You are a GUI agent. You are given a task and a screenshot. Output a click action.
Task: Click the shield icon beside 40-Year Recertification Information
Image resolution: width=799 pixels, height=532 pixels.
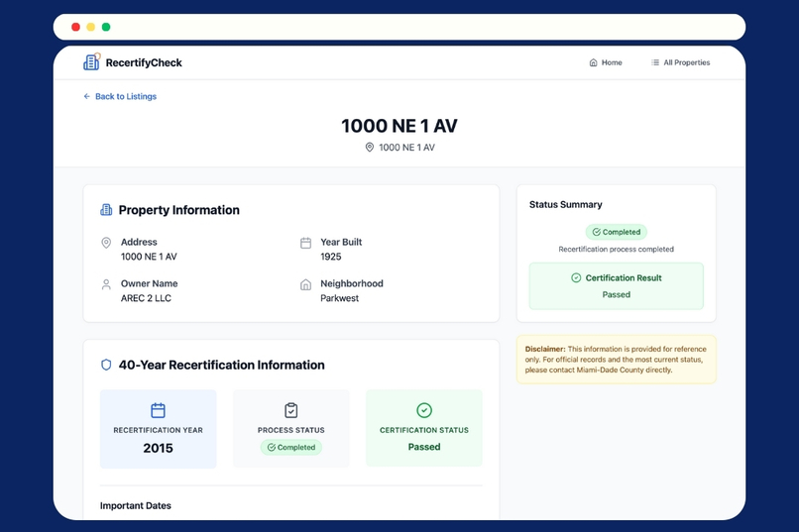tap(106, 365)
